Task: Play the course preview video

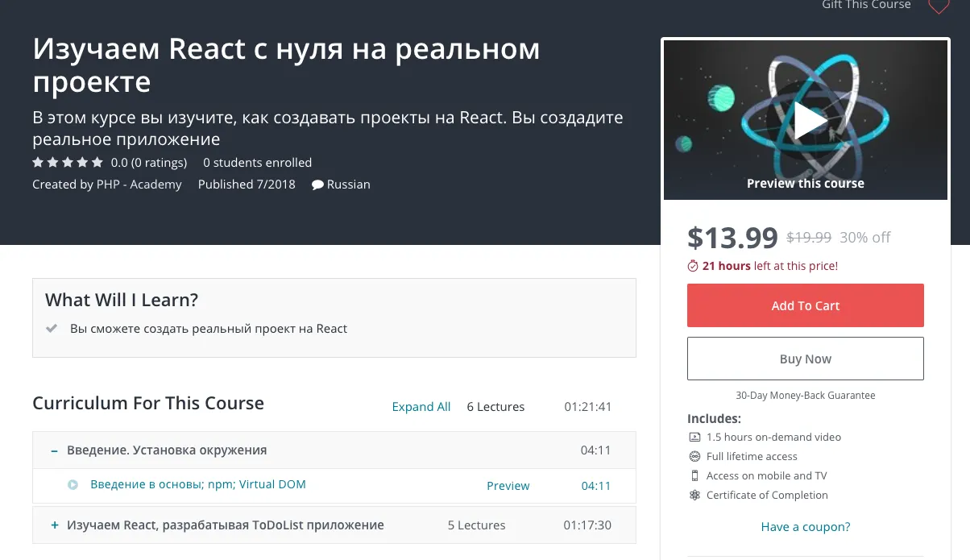Action: pos(808,120)
